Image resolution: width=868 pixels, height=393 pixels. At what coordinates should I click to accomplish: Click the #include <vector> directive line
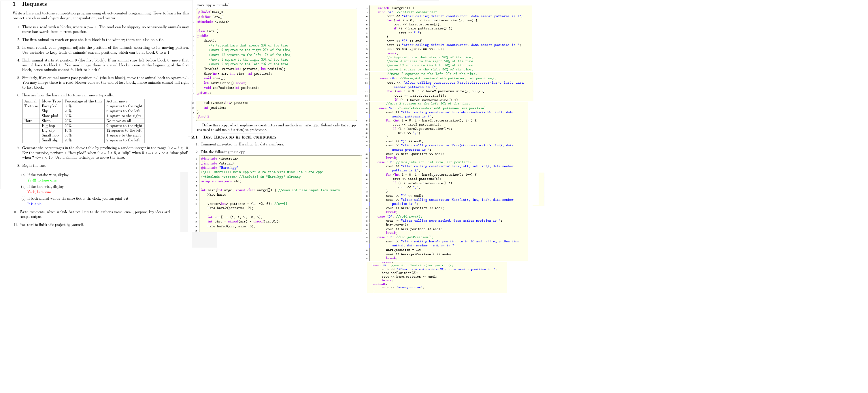[213, 21]
